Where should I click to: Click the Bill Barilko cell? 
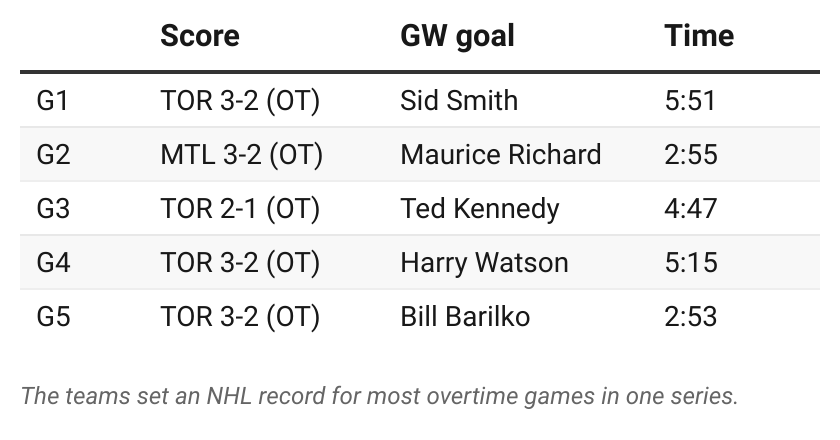click(466, 316)
